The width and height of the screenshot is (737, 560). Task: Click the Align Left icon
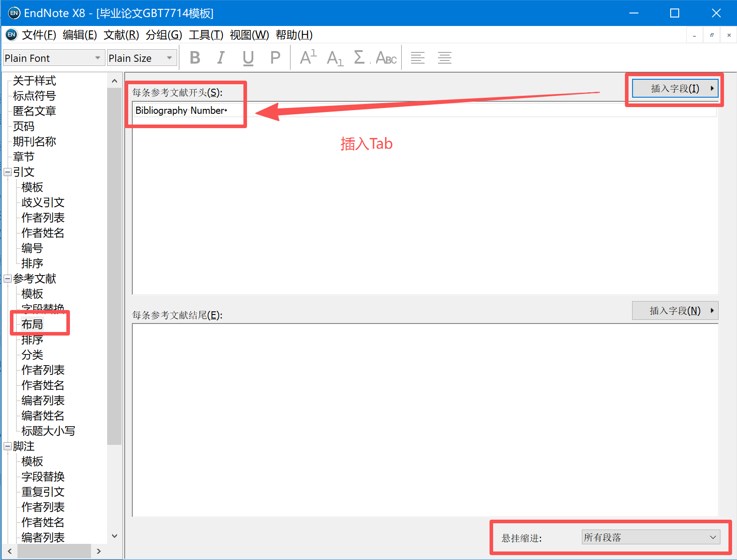point(418,58)
